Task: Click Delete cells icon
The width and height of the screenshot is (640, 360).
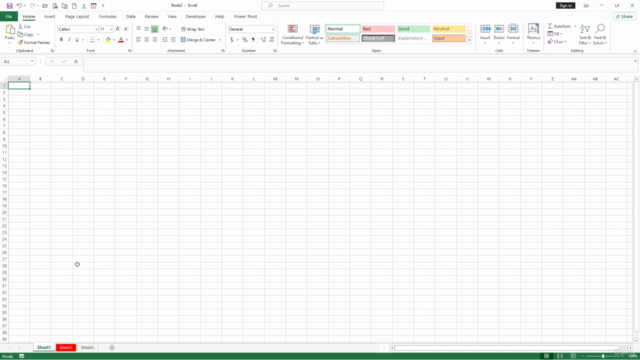Action: click(x=499, y=29)
